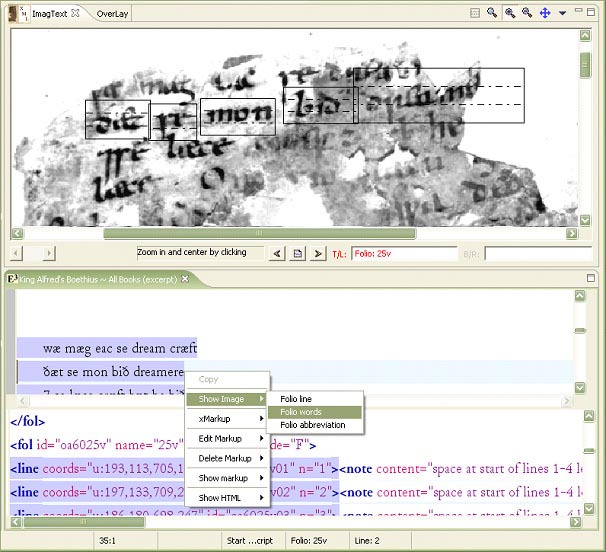Image resolution: width=606 pixels, height=552 pixels.
Task: Maximize the ImagText view panel
Action: tap(591, 12)
